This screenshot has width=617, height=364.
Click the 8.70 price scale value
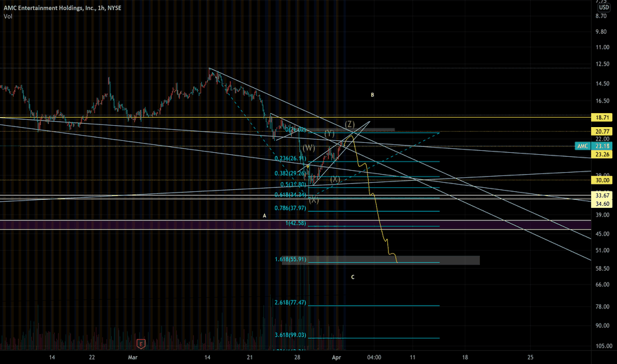[601, 16]
